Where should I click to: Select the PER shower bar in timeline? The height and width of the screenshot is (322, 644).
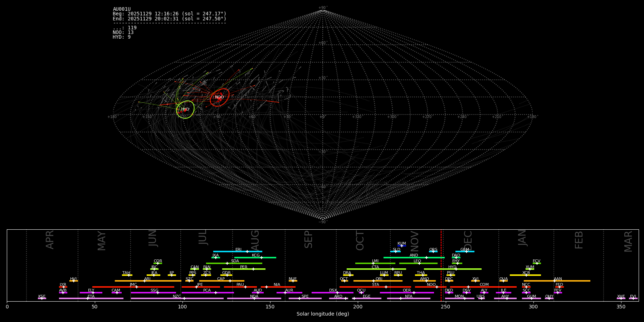244,269
